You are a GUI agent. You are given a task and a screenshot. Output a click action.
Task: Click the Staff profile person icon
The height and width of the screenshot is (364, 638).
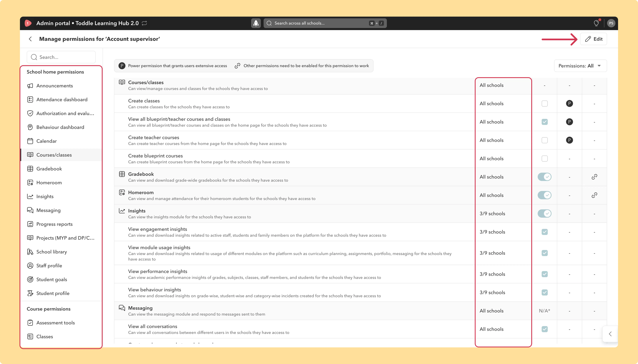coord(30,266)
